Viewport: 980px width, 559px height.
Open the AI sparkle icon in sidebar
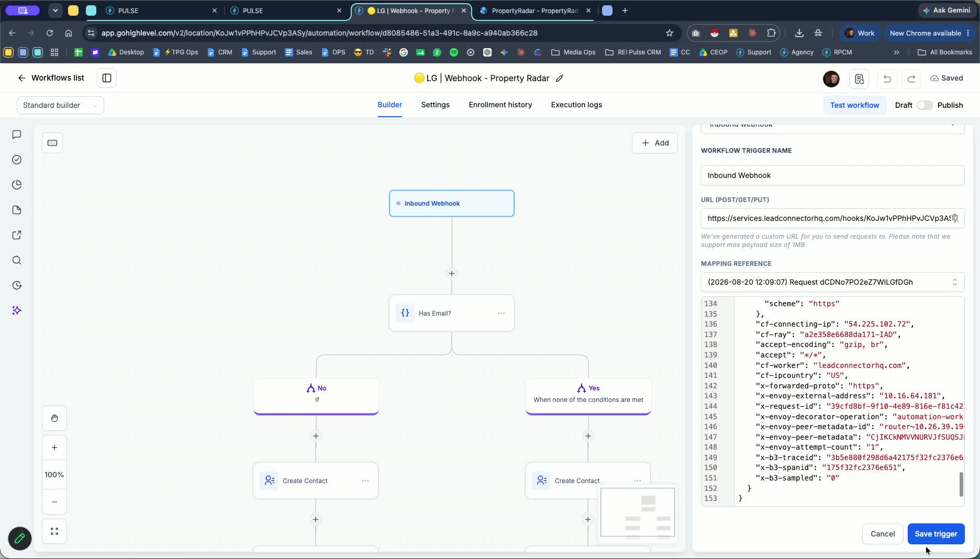pyautogui.click(x=17, y=310)
